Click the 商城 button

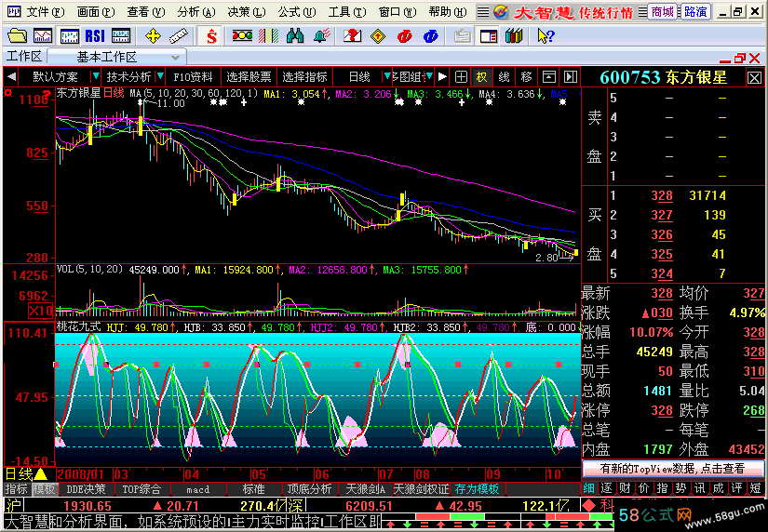(662, 12)
